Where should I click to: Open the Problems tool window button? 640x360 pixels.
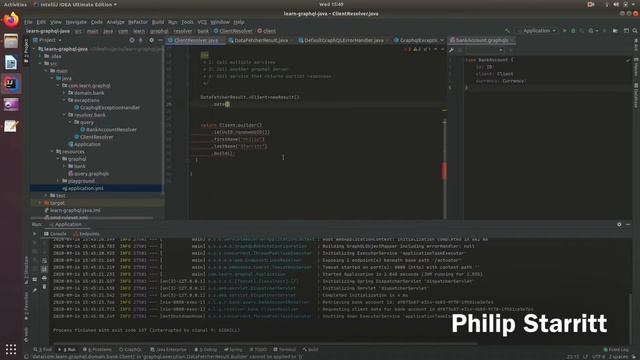[x=97, y=350]
